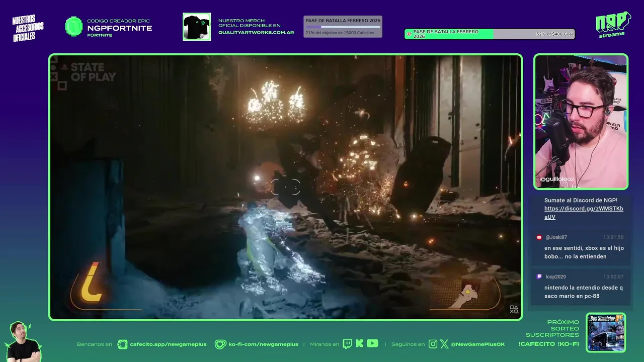Screen dimensions: 644x362
Task: Click the 'STATE OF PLAY' watermark text
Action: coord(93,72)
